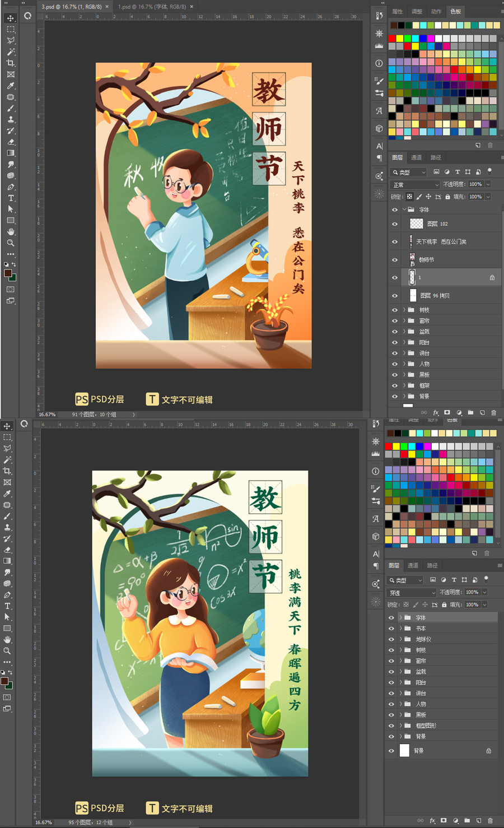
Task: Open the opacity dropdown arrow beside 正常 blend mode
Action: [x=488, y=184]
